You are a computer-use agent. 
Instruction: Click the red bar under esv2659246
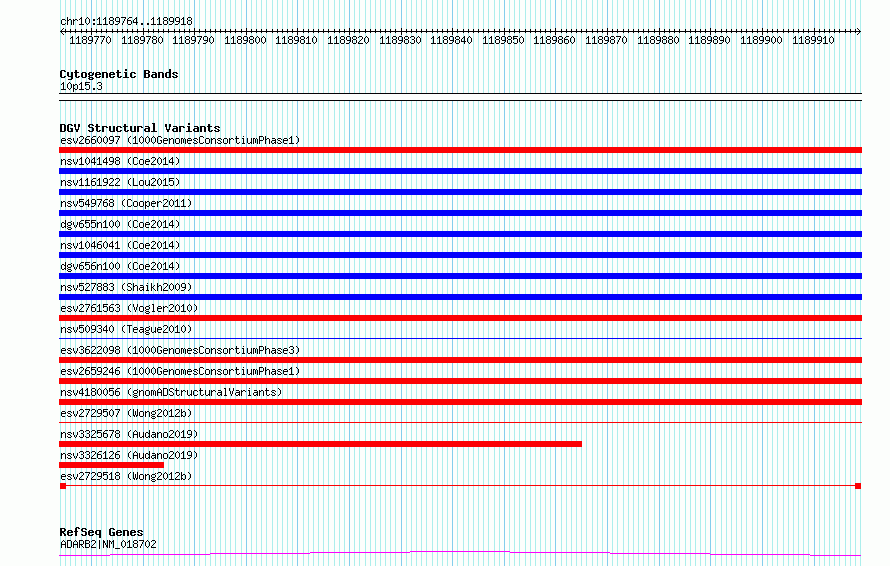point(460,381)
